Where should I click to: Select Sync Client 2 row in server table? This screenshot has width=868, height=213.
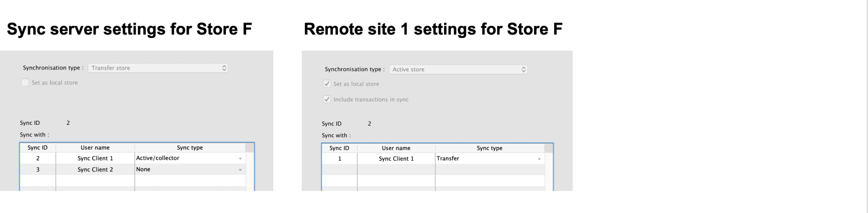pyautogui.click(x=95, y=170)
